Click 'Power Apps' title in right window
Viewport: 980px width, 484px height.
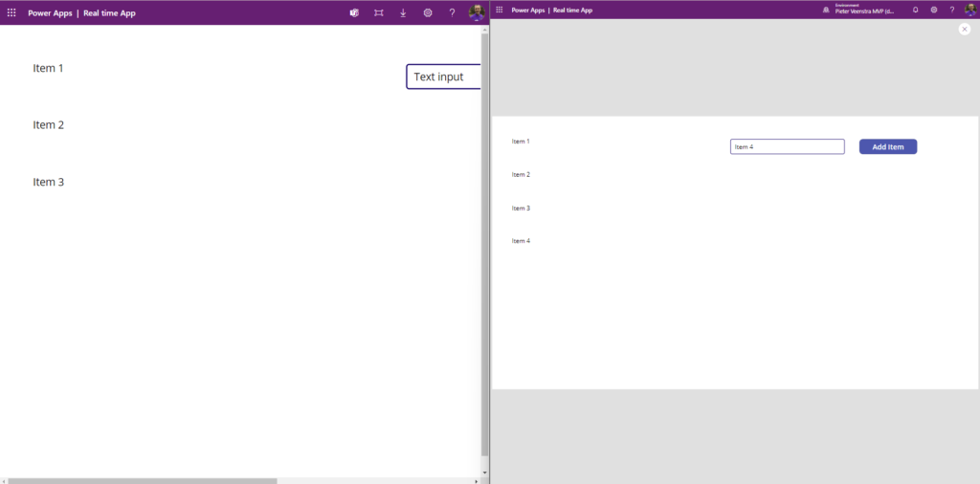(x=527, y=10)
